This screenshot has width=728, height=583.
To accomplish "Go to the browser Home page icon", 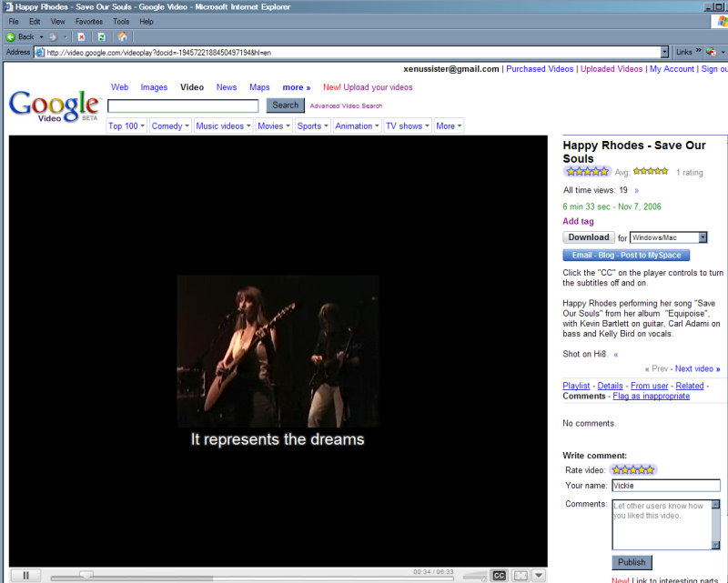I will tap(122, 36).
